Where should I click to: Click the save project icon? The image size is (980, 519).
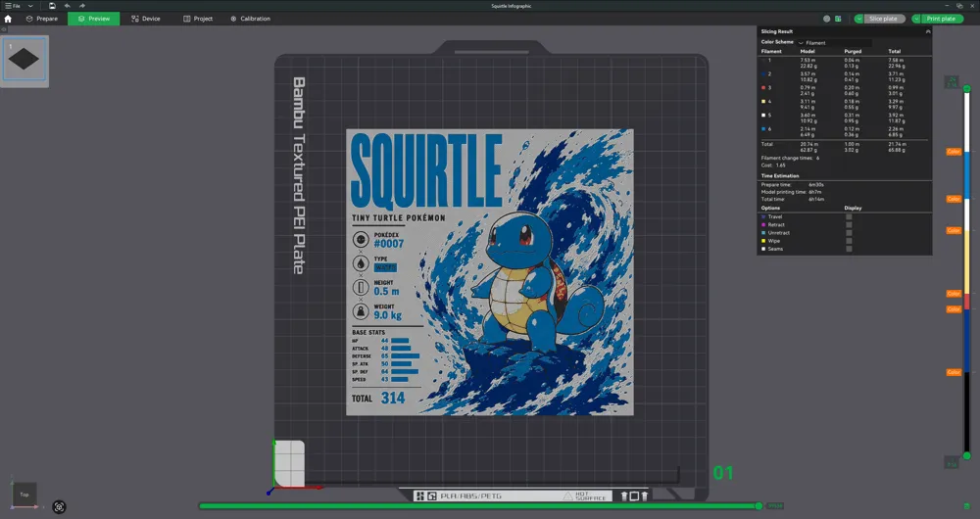point(52,6)
